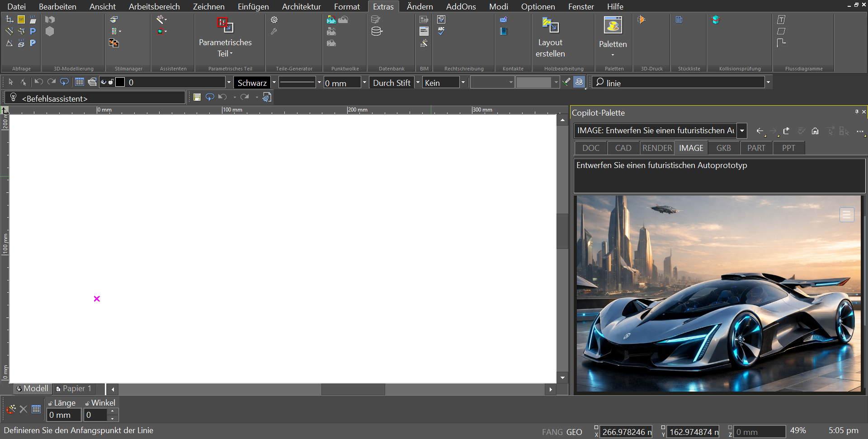Click the Länge input field
Image resolution: width=868 pixels, height=439 pixels.
pyautogui.click(x=64, y=415)
